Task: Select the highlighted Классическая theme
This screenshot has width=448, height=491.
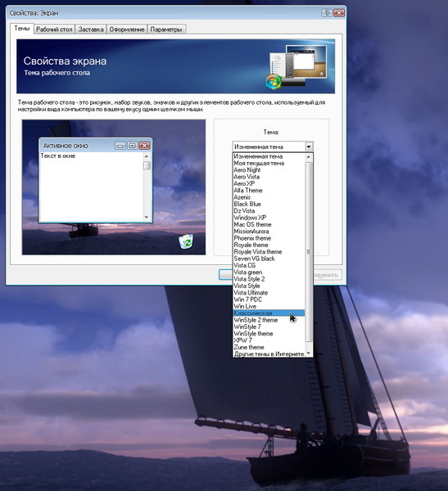Action: coord(269,313)
